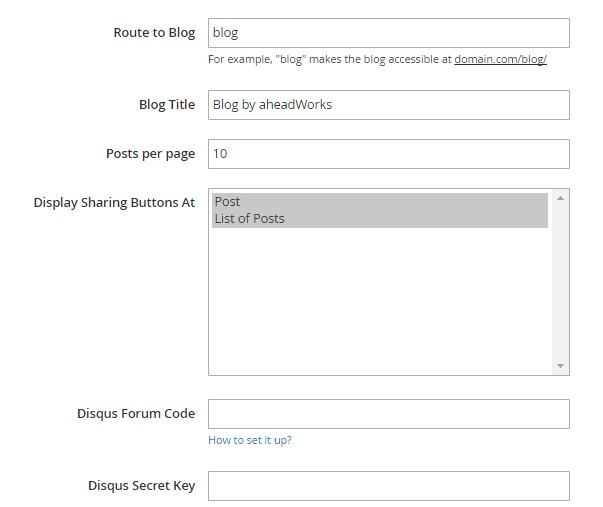Image resolution: width=603 pixels, height=507 pixels.
Task: Open the How to set it up? link
Action: click(x=250, y=440)
